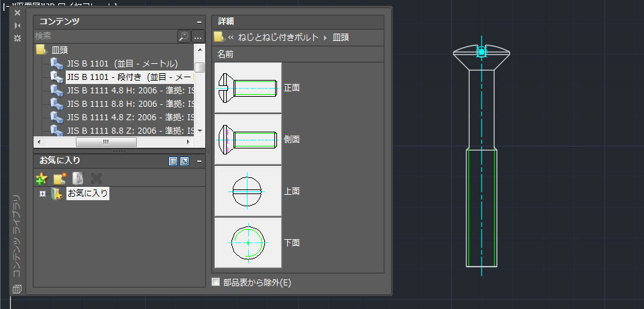Close the Content Library palette
Viewport: 644px width, 309px height.
coord(17,13)
